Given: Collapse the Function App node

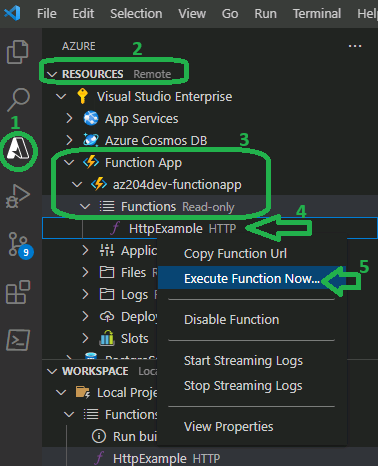Looking at the screenshot, I should point(69,163).
